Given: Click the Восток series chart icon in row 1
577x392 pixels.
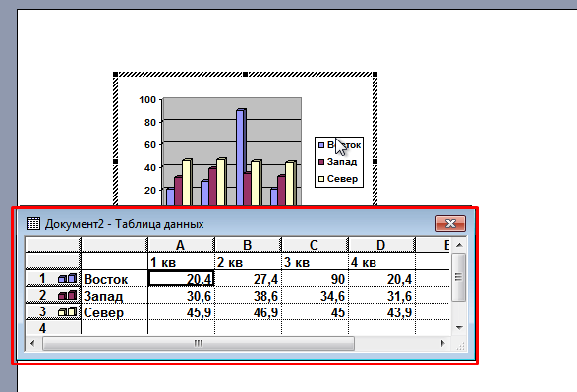Looking at the screenshot, I should tap(67, 278).
